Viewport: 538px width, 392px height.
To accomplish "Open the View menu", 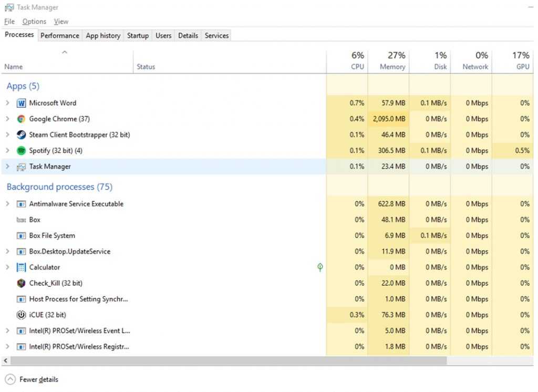I will (61, 22).
